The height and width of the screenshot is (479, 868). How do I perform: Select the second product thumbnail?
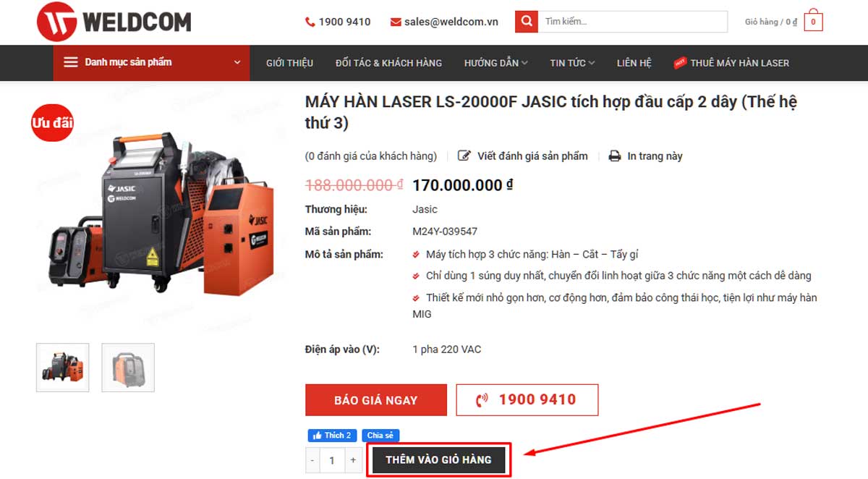128,368
